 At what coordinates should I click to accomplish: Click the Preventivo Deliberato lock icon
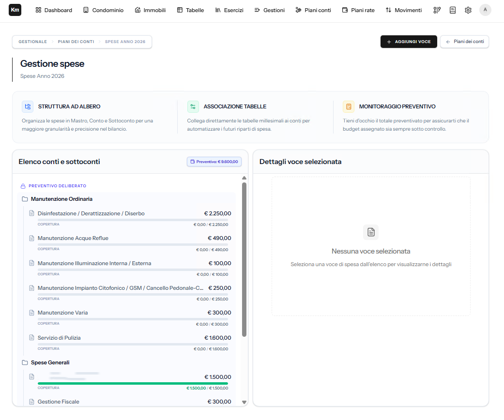[23, 186]
